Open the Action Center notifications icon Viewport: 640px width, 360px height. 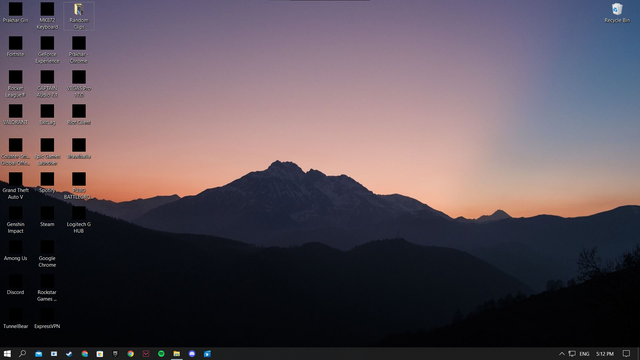[626, 354]
